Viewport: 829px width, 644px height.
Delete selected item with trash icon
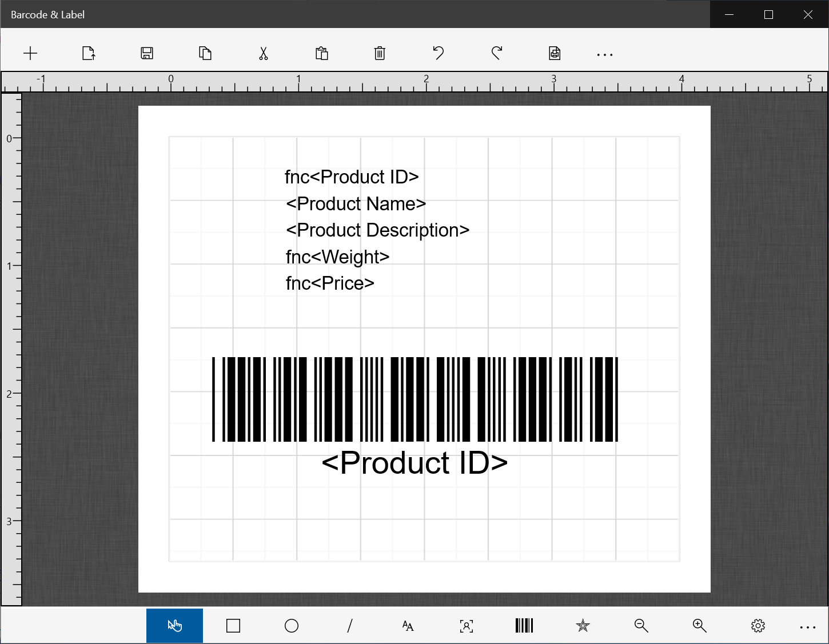tap(380, 54)
